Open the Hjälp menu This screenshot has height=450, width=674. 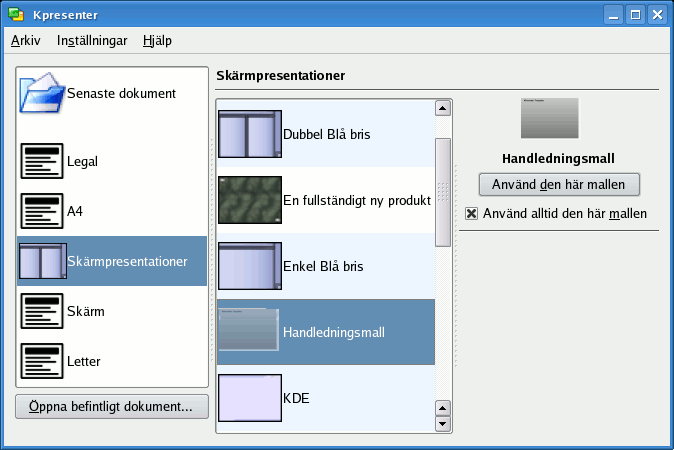tap(157, 41)
